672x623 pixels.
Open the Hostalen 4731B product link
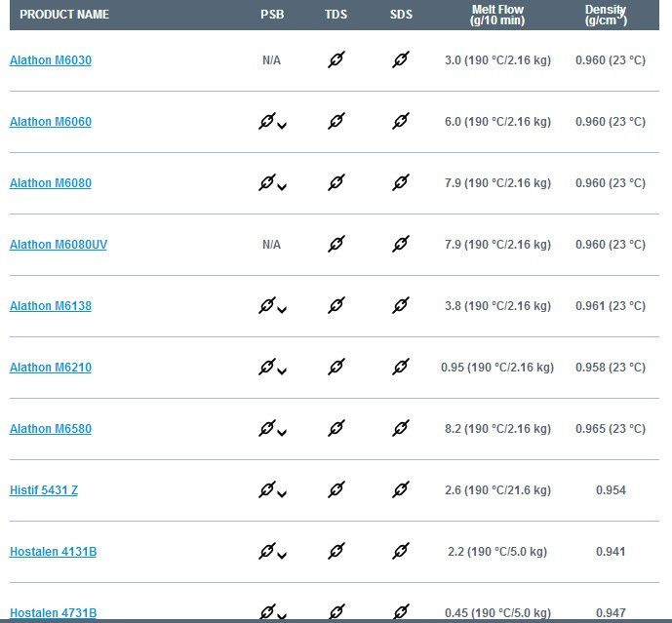click(x=53, y=613)
